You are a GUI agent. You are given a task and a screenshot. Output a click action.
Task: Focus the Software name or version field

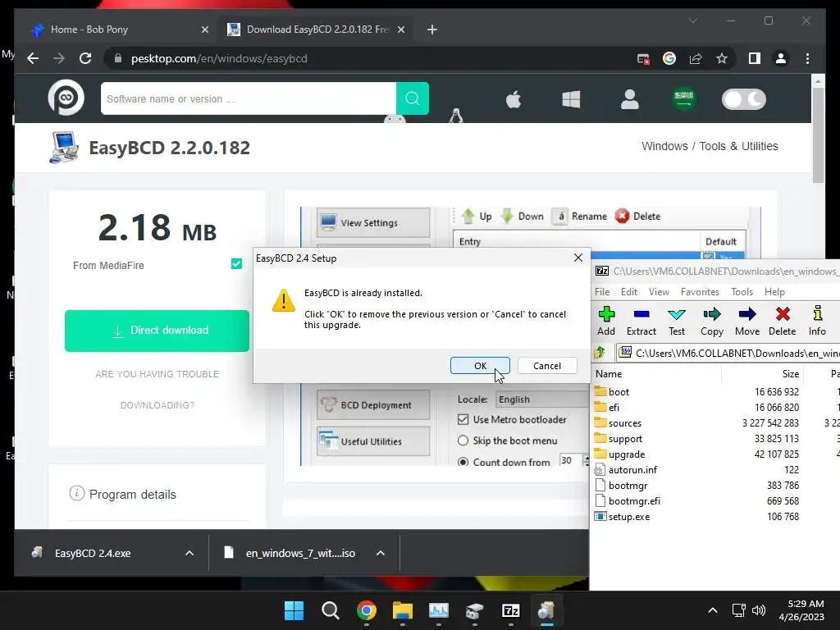(x=248, y=98)
